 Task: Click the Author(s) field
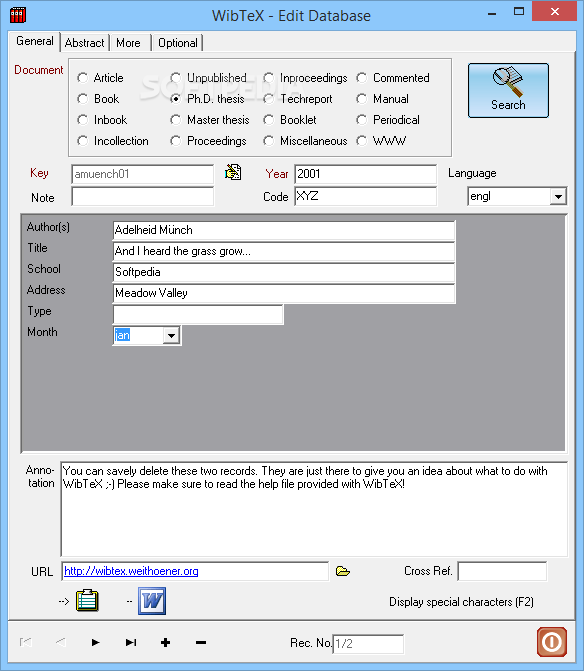pyautogui.click(x=284, y=230)
